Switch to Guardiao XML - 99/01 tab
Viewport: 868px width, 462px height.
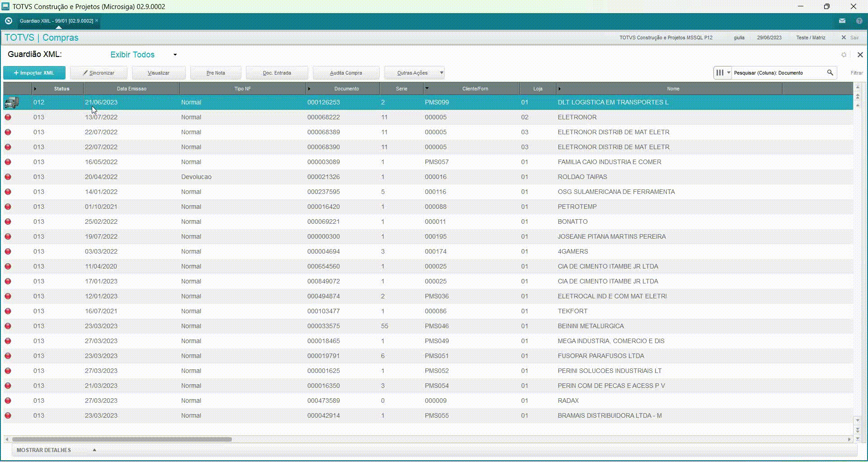tap(56, 21)
